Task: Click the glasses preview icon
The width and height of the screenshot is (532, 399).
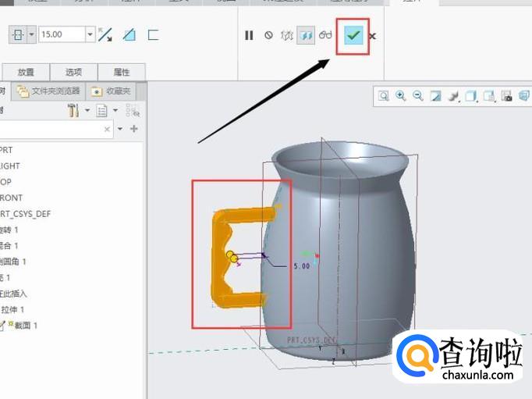Action: coord(325,35)
